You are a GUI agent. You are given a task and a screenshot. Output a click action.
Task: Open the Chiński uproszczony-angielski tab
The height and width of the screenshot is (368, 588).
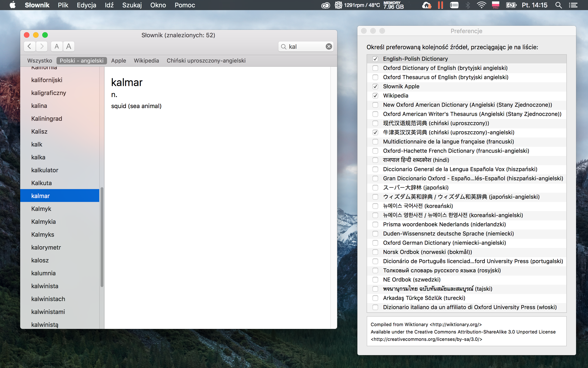pos(206,61)
